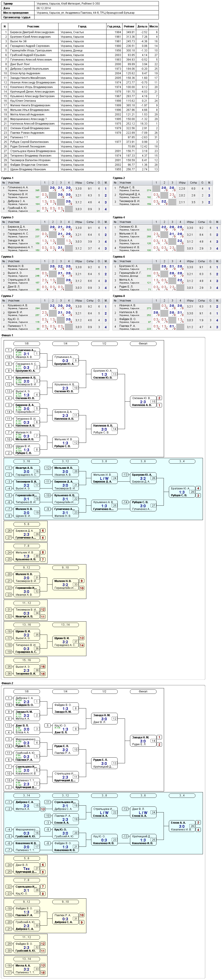Open the 1/8 round label in Финал-1 bracket
Screen dimensions: 223x980
point(26,344)
